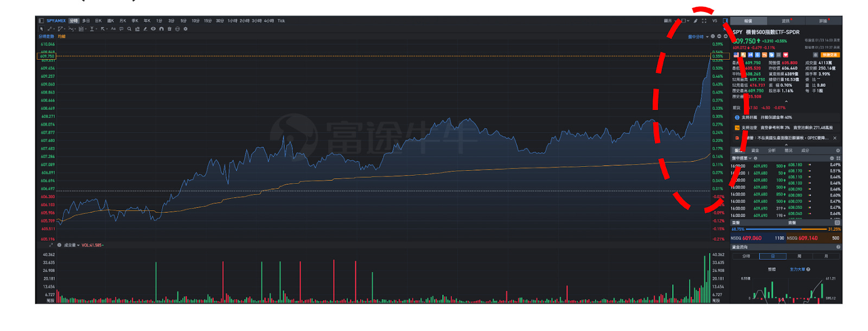Select the 1小時 interval
Viewport: 868px width, 331px height.
[232, 21]
